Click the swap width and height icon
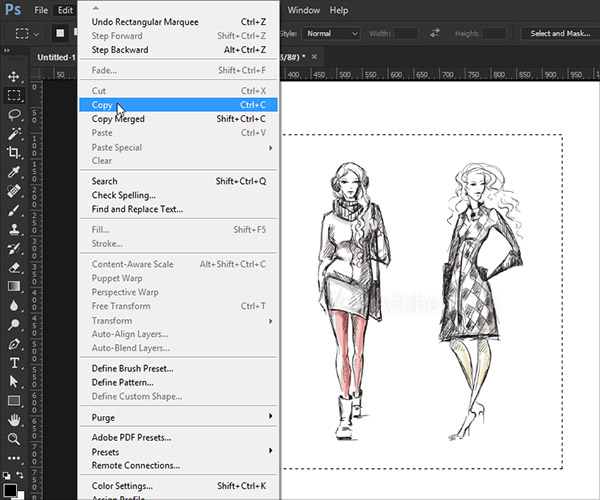Image resolution: width=600 pixels, height=500 pixels. pyautogui.click(x=435, y=33)
